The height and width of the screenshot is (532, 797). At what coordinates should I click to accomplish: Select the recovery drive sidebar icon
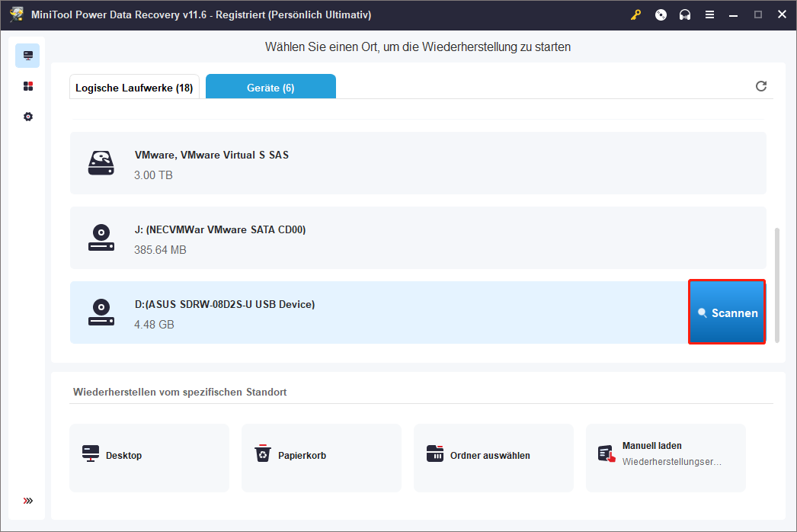28,56
